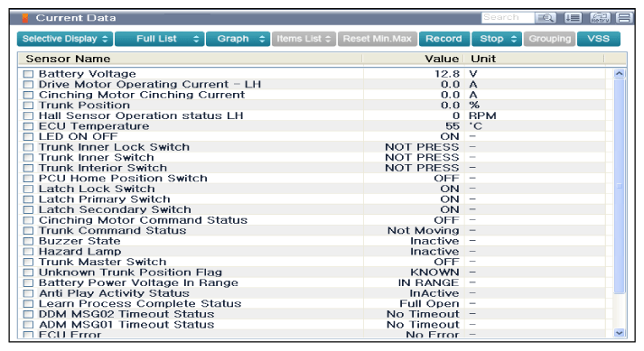This screenshot has height=351, width=644.
Task: Click the RPM unit text
Action: (482, 115)
